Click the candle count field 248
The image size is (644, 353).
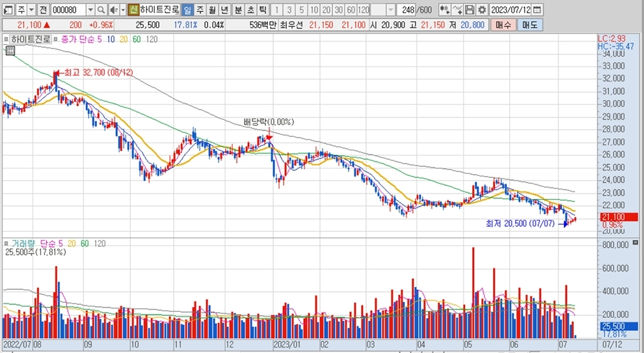[407, 10]
